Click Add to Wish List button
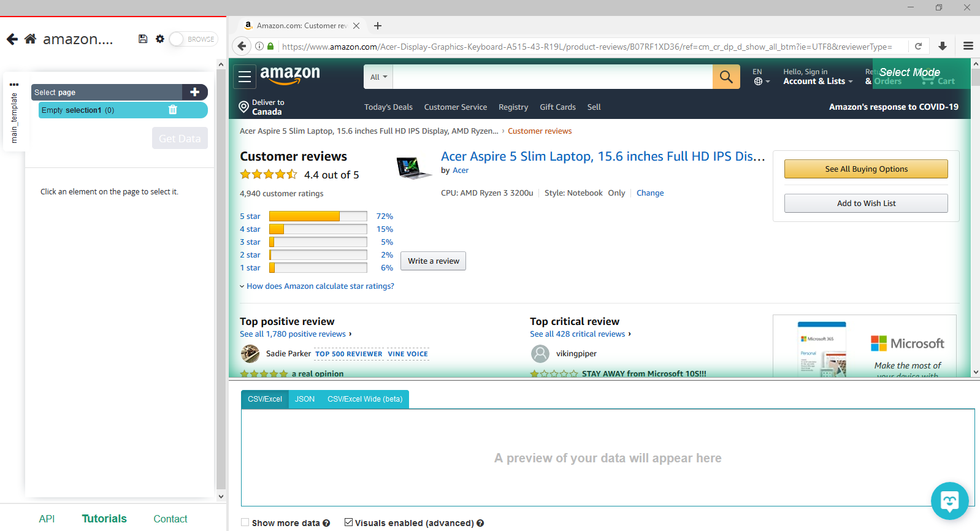 click(x=866, y=203)
